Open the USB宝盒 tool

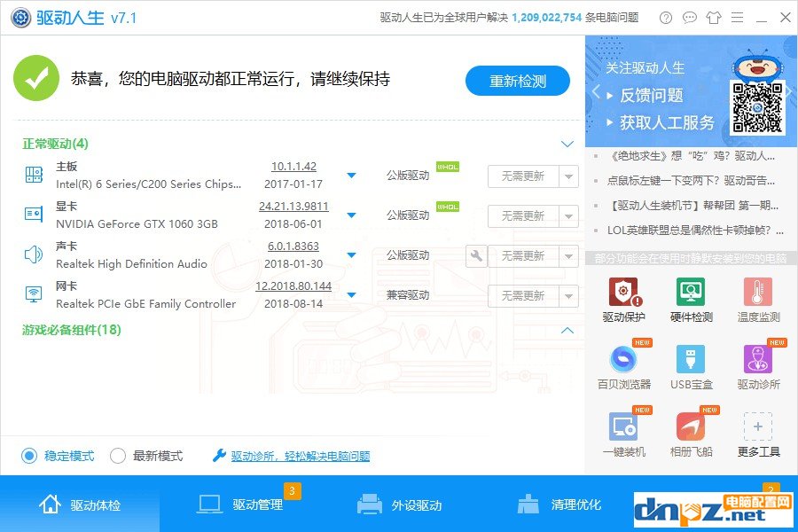[x=691, y=359]
